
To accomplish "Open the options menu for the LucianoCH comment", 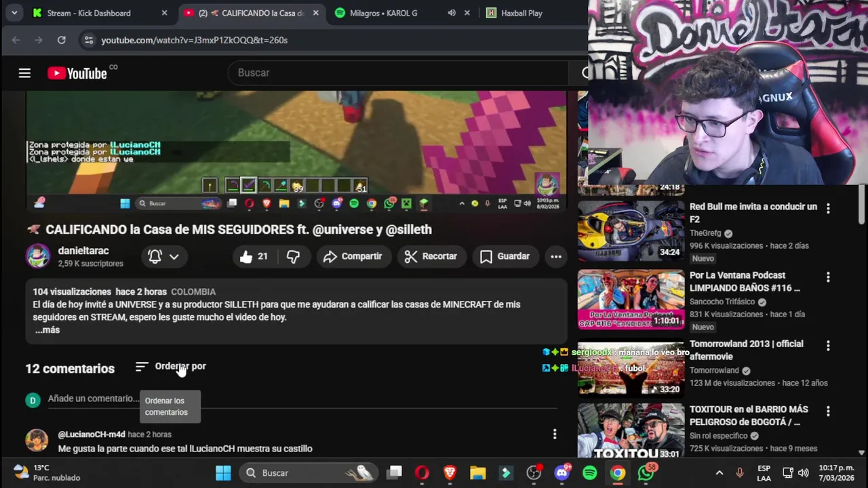I will click(x=555, y=434).
